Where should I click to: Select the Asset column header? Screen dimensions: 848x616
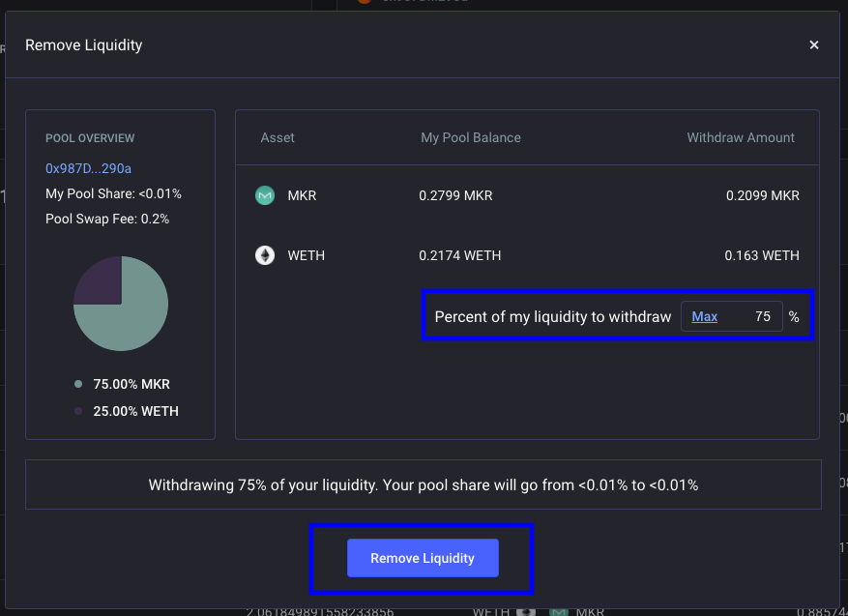[278, 138]
